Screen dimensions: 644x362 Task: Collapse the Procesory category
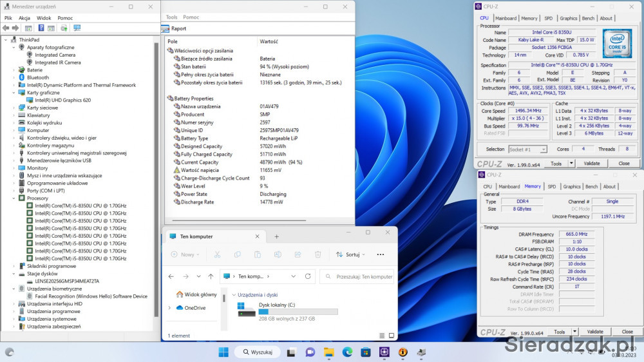coord(14,198)
